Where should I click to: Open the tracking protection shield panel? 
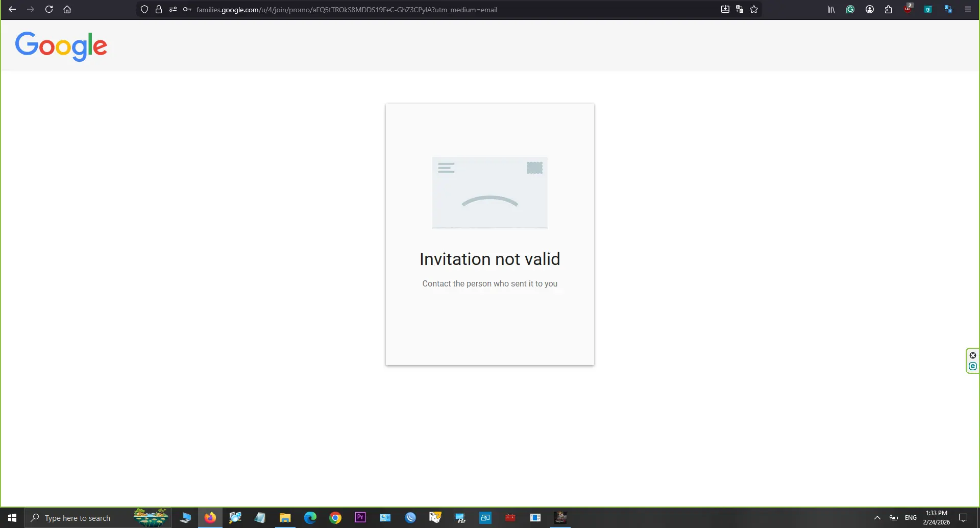(x=144, y=9)
